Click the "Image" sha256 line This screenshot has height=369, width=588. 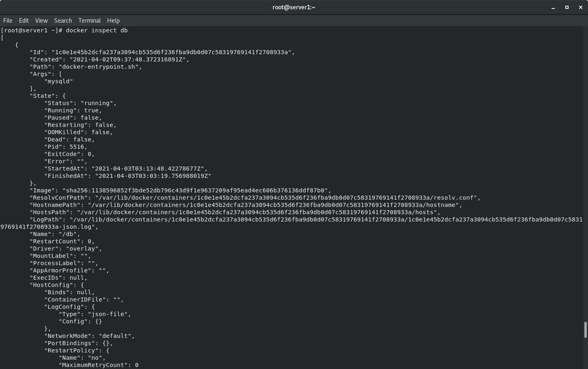click(x=180, y=190)
